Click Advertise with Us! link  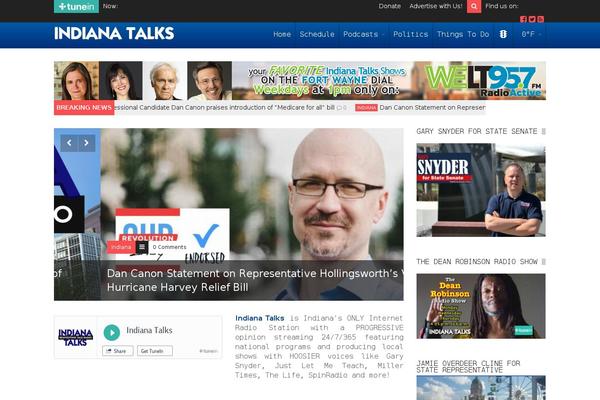[435, 6]
